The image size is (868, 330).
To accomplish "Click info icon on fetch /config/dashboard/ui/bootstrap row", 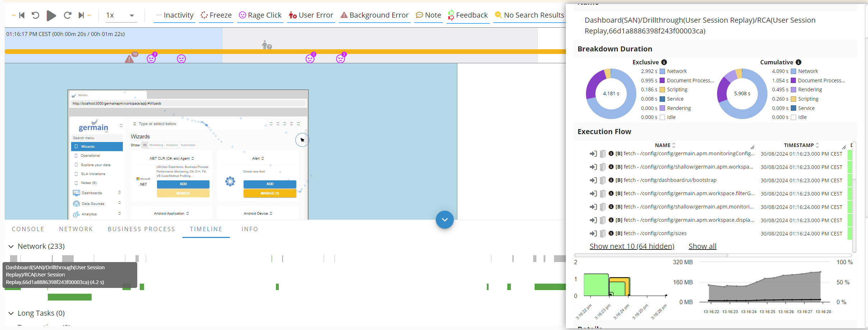I will [x=611, y=180].
